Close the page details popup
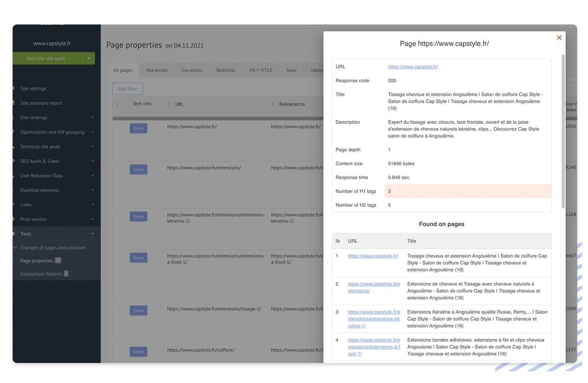The width and height of the screenshot is (588, 383). point(559,38)
